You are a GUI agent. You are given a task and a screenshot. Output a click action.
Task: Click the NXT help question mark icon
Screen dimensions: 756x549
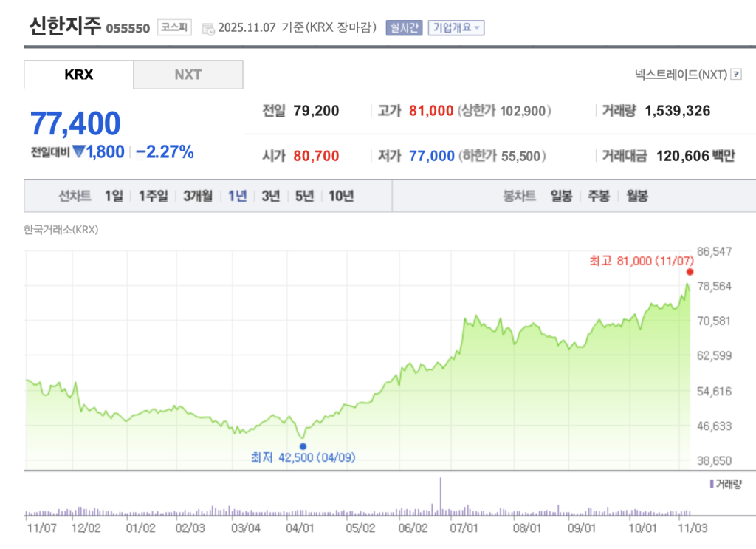[736, 75]
